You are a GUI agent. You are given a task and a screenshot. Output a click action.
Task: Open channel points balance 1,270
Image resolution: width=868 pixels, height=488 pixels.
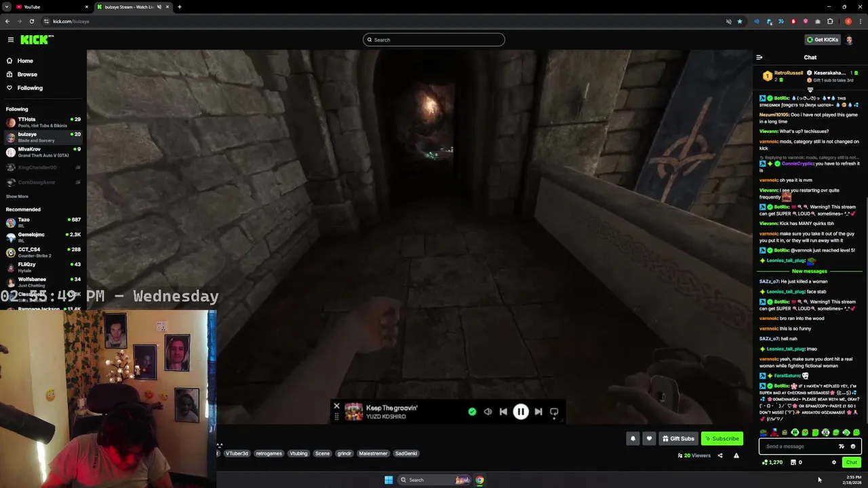(x=772, y=462)
